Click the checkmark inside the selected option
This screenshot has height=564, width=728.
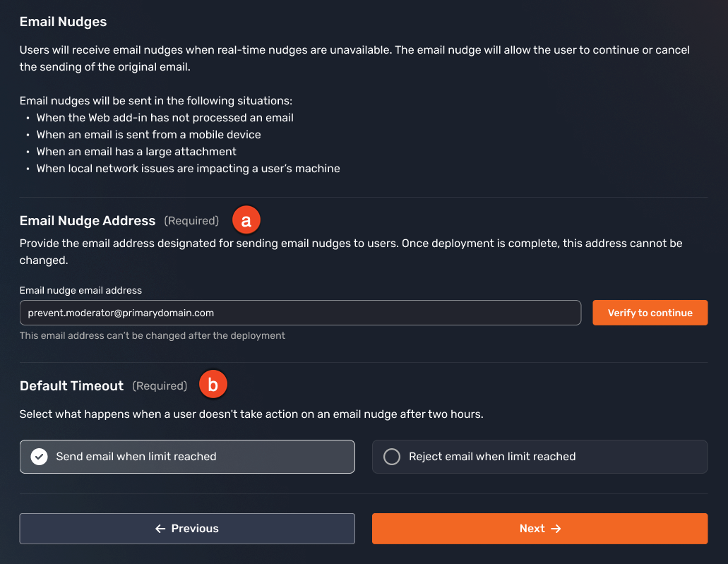[38, 457]
